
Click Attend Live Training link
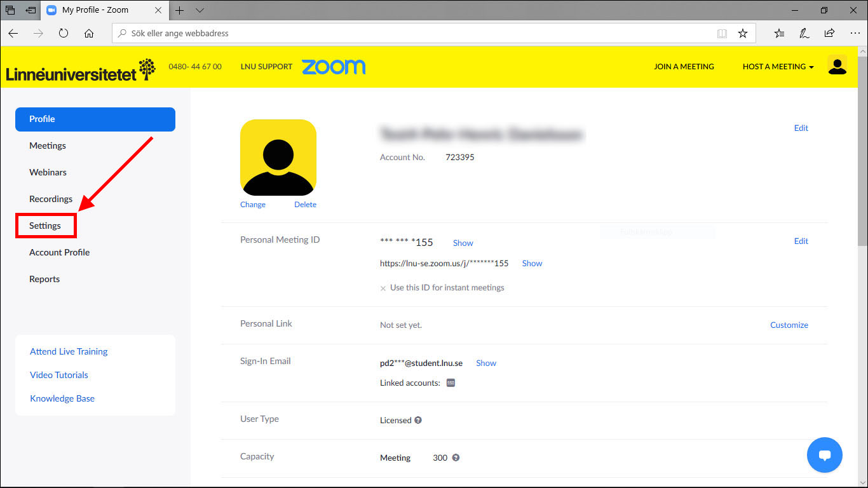69,351
